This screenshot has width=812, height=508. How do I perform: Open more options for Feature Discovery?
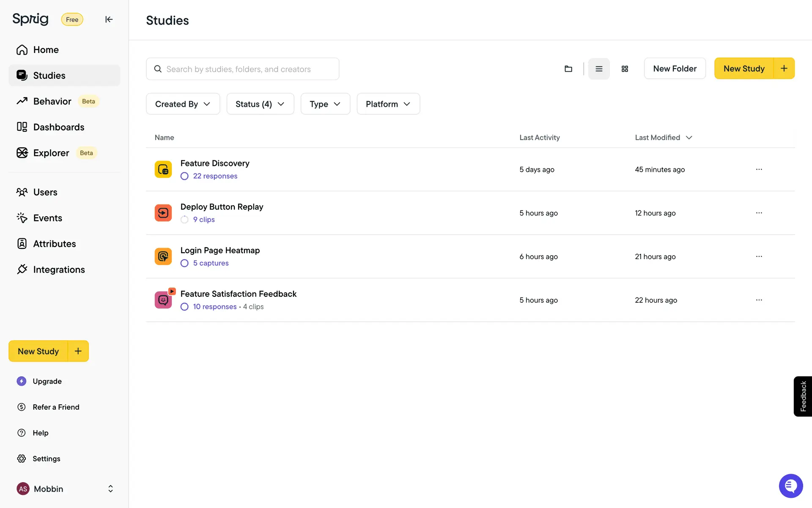(759, 169)
